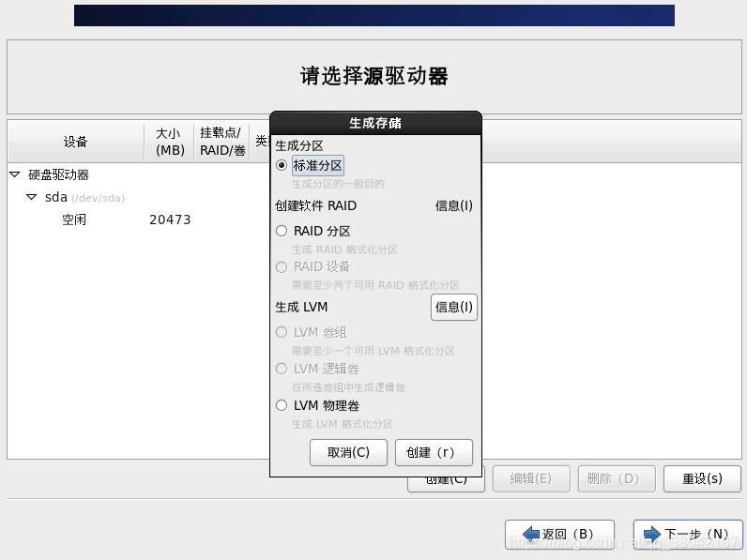The image size is (747, 560).
Task: Click the 生成 RAID 格式化分区 description text
Action: click(x=344, y=250)
